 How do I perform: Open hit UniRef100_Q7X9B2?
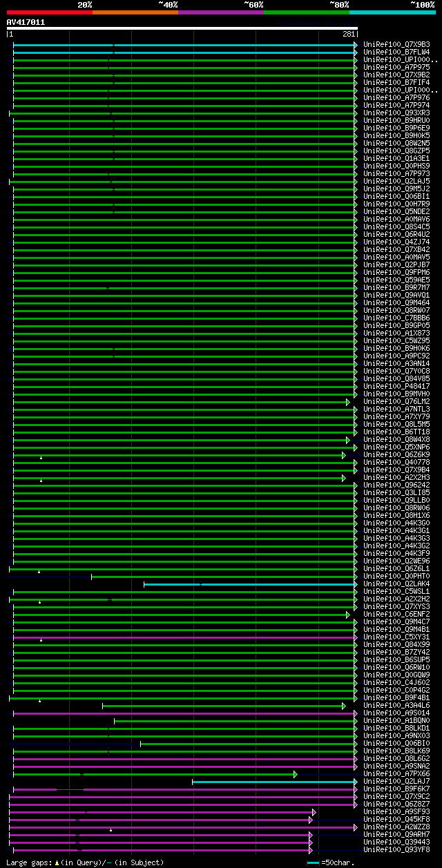[396, 75]
